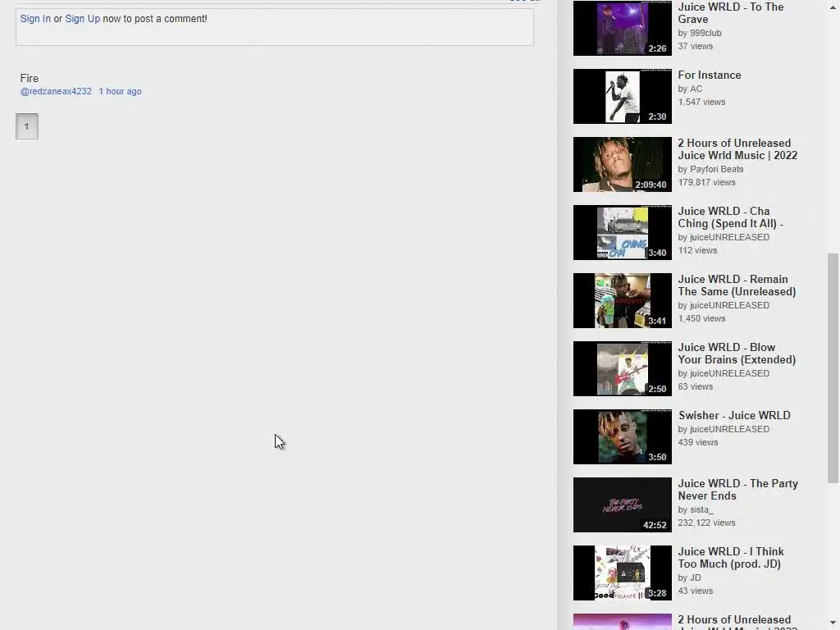Click the '179,817 views' text
Screen dimensions: 840x630
point(706,182)
